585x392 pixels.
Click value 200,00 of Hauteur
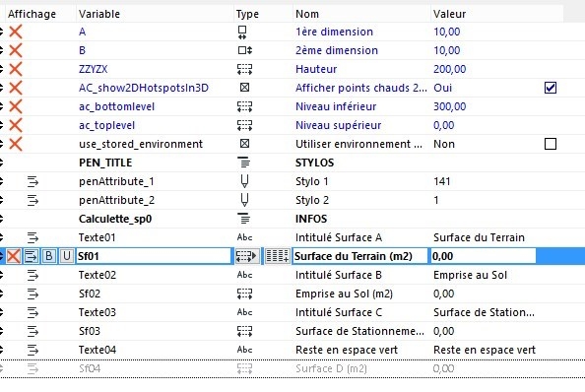[449, 69]
